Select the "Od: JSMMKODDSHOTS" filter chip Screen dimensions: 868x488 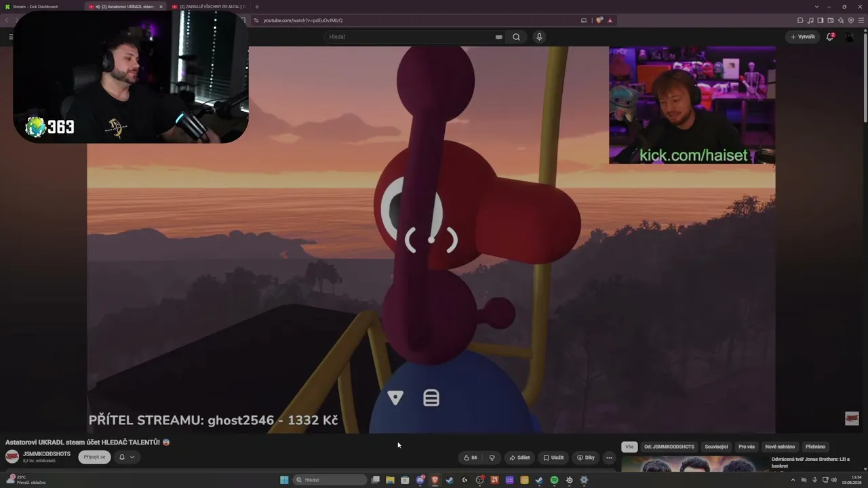pos(669,447)
